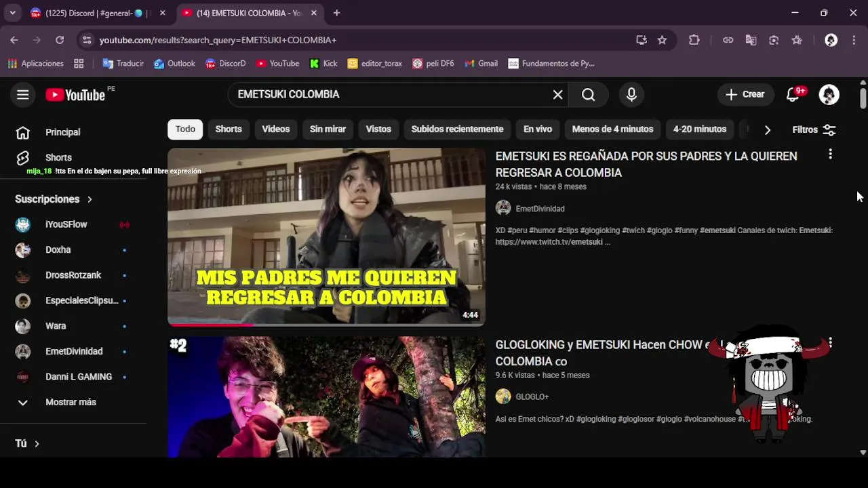Select the Videos filter chip
The image size is (868, 488).
tap(276, 129)
